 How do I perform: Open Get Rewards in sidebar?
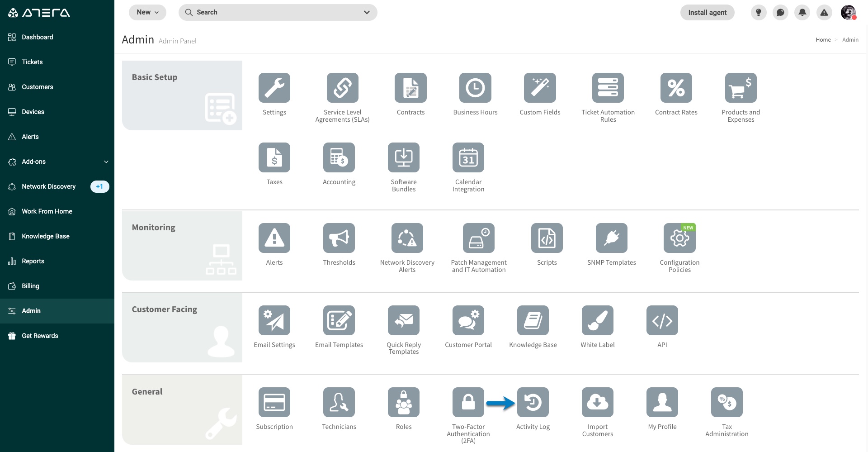[57, 336]
